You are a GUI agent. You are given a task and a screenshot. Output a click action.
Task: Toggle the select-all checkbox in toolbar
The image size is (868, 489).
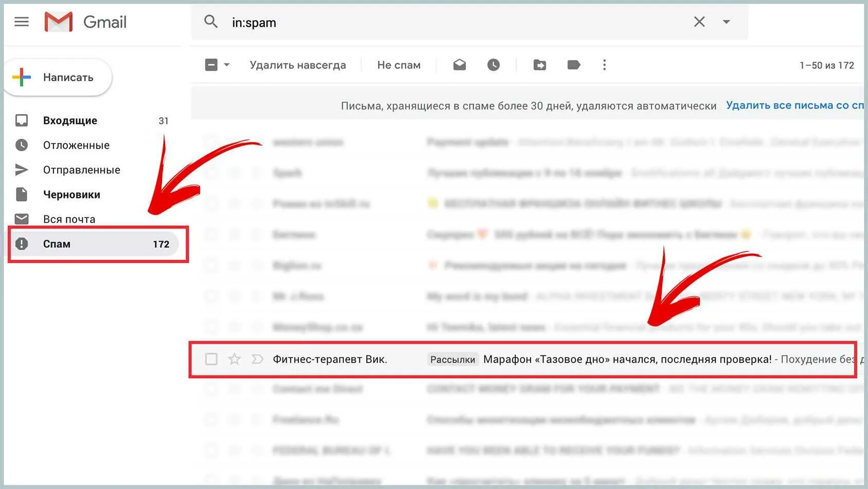pyautogui.click(x=211, y=65)
